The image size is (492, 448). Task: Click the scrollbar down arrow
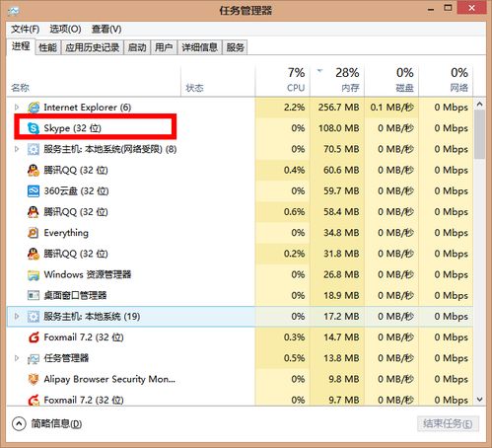tap(479, 400)
